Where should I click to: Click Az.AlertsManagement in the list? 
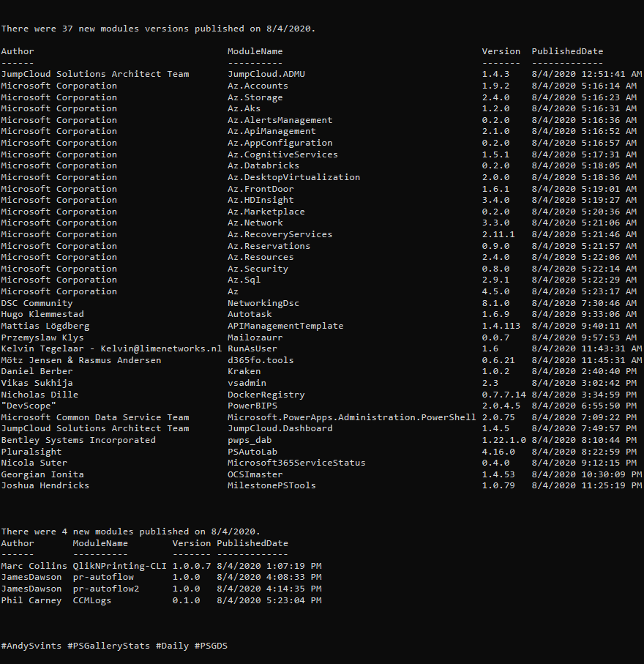coord(280,120)
